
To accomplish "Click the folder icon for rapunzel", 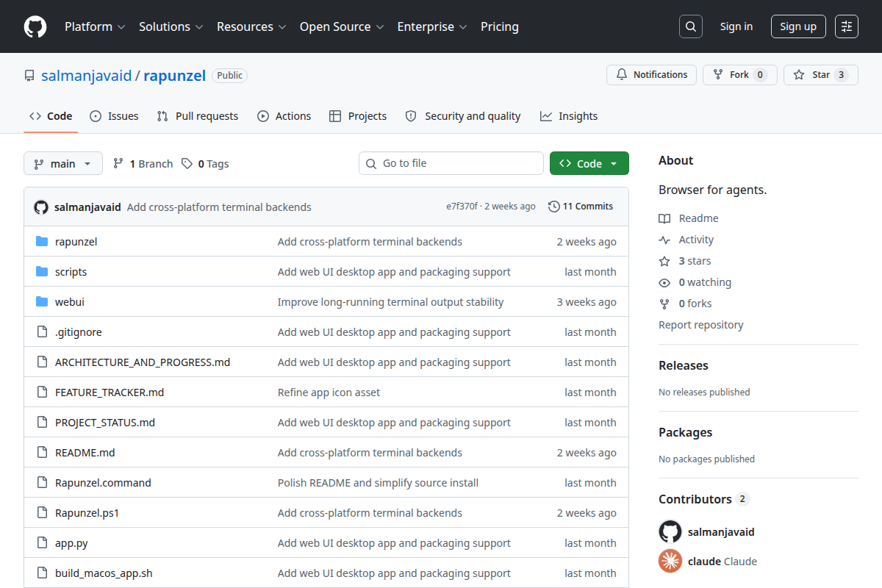I will click(42, 242).
